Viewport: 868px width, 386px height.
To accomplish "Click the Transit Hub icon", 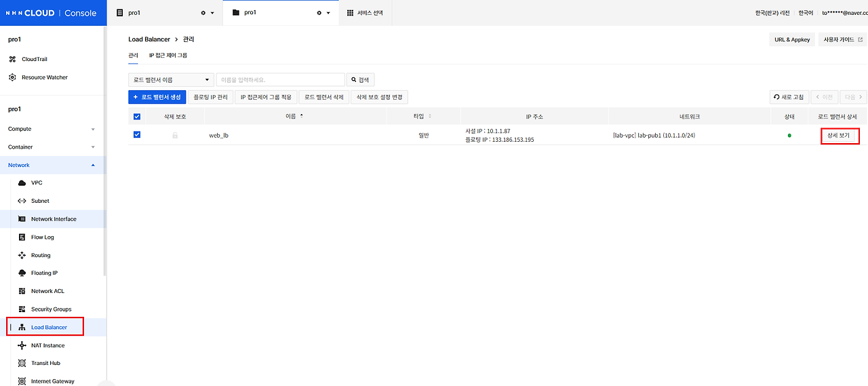I will pyautogui.click(x=22, y=363).
